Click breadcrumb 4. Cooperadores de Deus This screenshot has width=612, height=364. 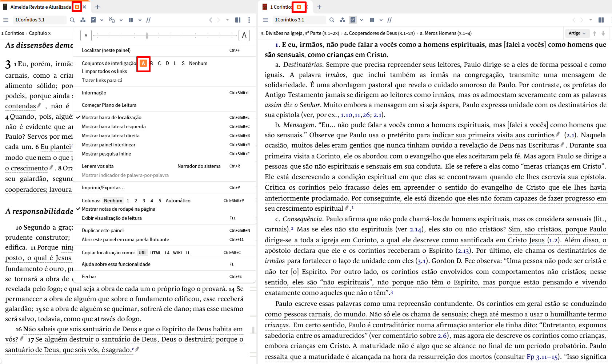click(x=379, y=33)
